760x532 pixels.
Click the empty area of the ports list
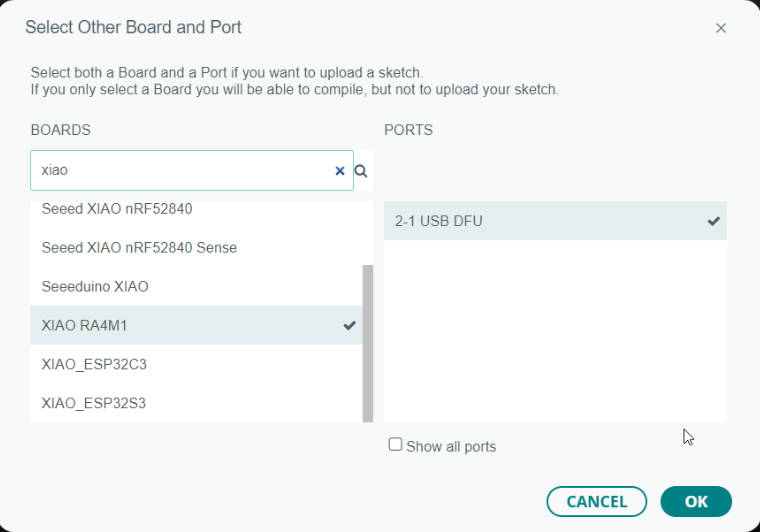[x=555, y=331]
